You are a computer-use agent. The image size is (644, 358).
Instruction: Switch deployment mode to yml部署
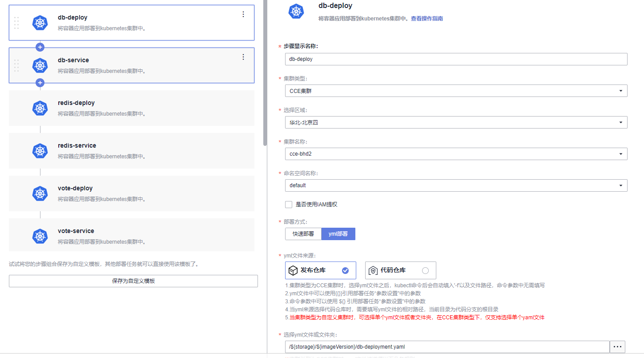click(x=338, y=234)
